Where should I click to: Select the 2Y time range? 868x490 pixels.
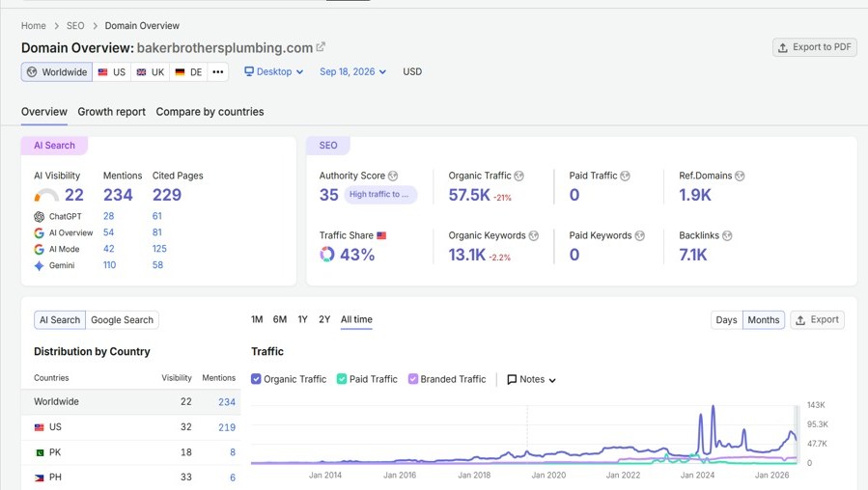[324, 319]
